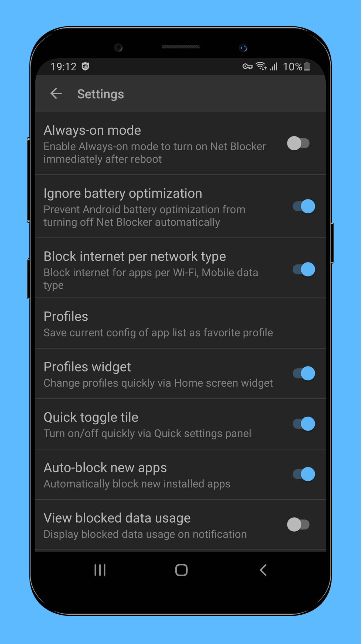Tap the cellular signal strength indicator
The image size is (361, 644).
click(274, 66)
